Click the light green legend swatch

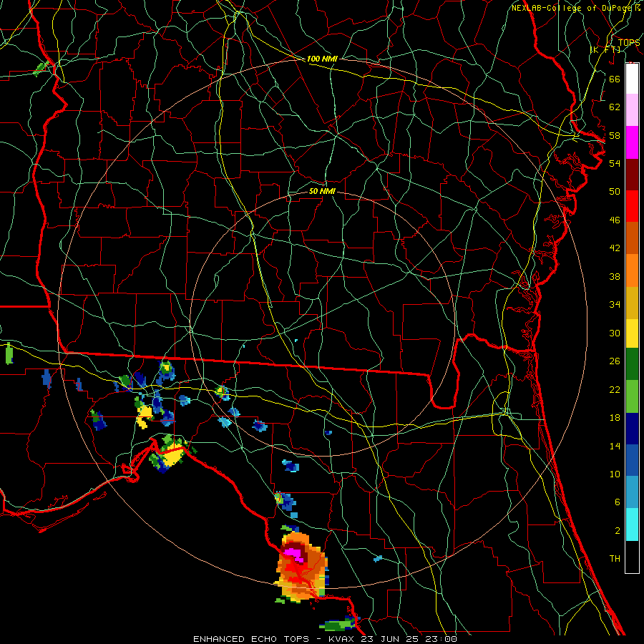tap(632, 396)
